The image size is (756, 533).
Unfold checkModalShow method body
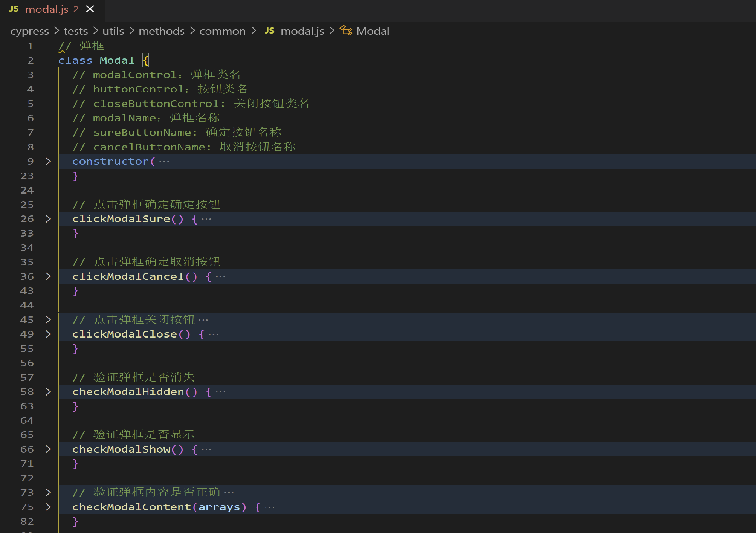[48, 449]
